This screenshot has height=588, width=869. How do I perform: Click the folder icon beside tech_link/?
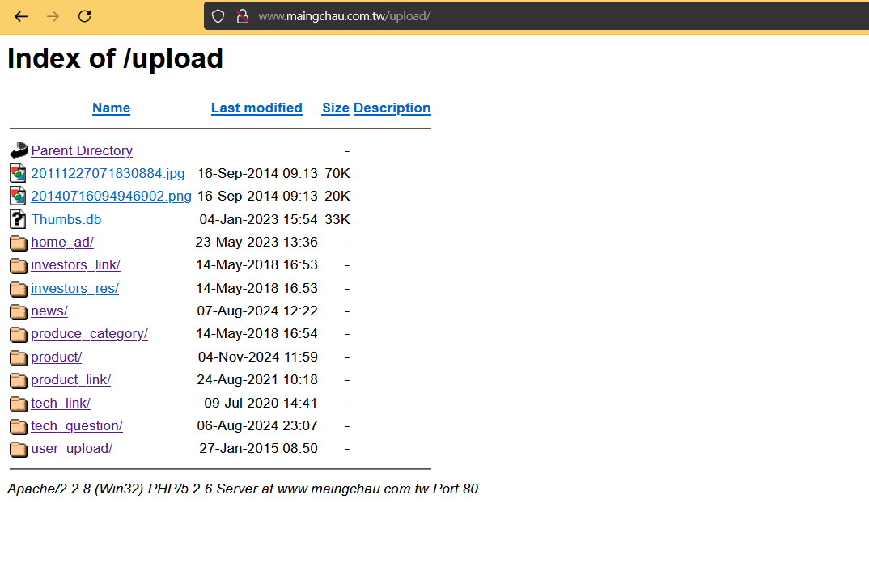(19, 404)
